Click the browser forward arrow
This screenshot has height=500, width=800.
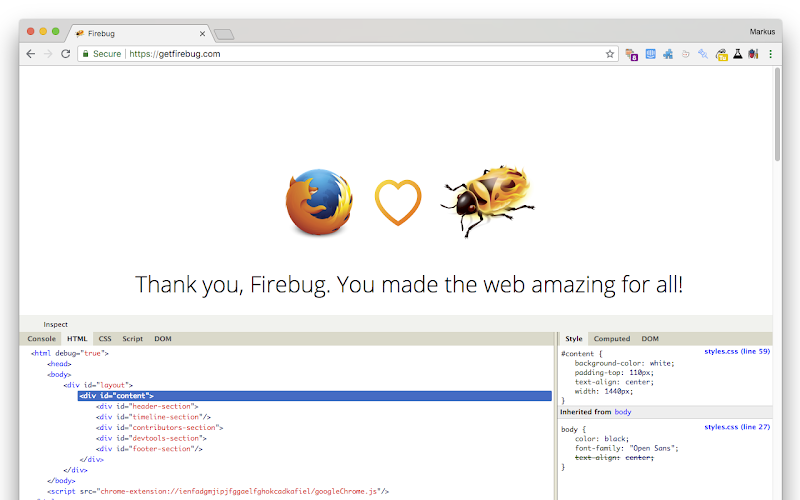(x=48, y=54)
